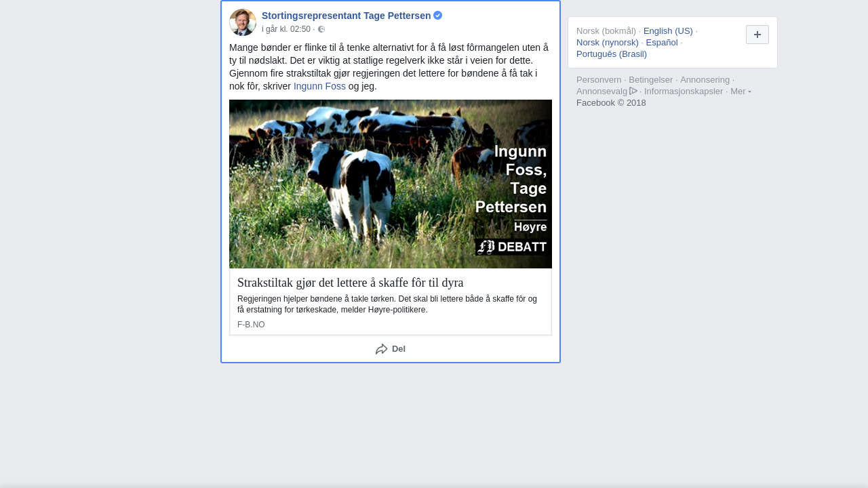This screenshot has width=868, height=488.
Task: Click the Del share button
Action: [x=391, y=349]
